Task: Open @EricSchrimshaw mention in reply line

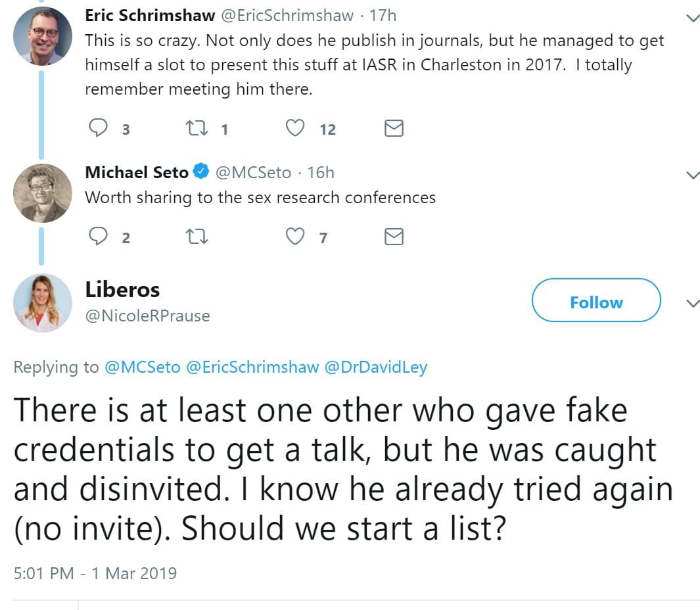Action: click(252, 367)
